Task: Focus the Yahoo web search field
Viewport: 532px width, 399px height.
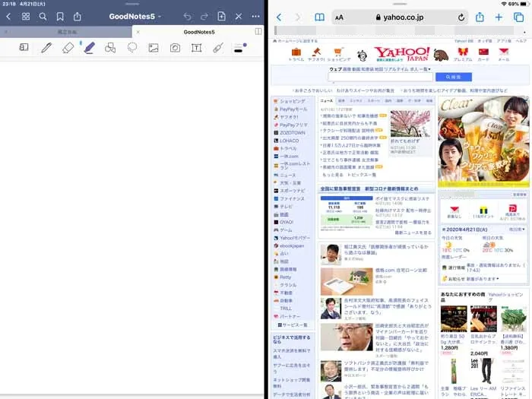Action: pyautogui.click(x=380, y=78)
